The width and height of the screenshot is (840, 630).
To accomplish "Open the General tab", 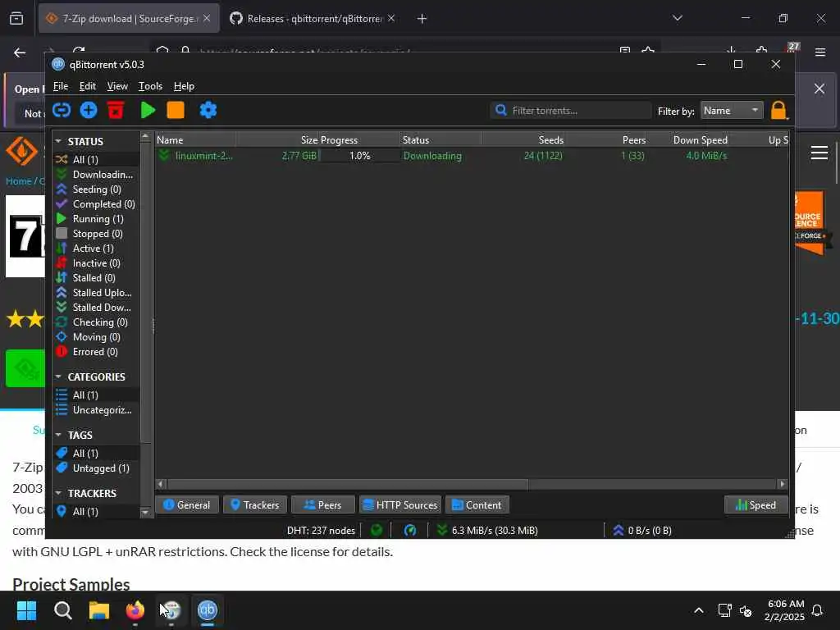I will (186, 504).
